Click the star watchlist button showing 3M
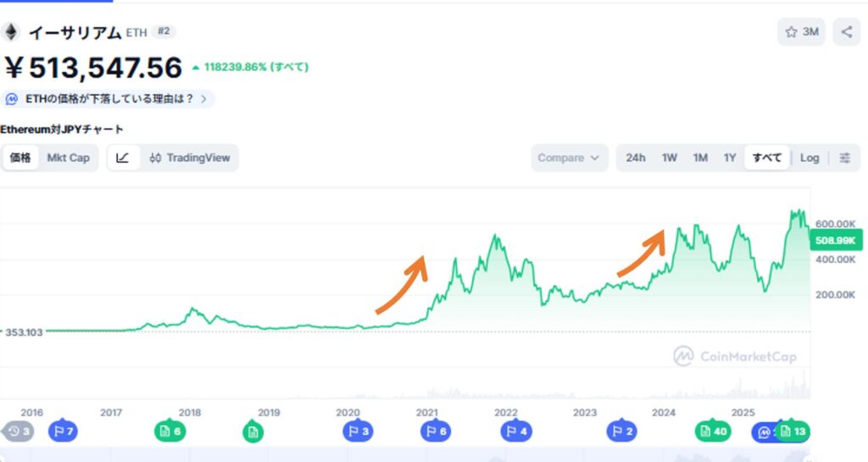868x462 pixels. (801, 32)
